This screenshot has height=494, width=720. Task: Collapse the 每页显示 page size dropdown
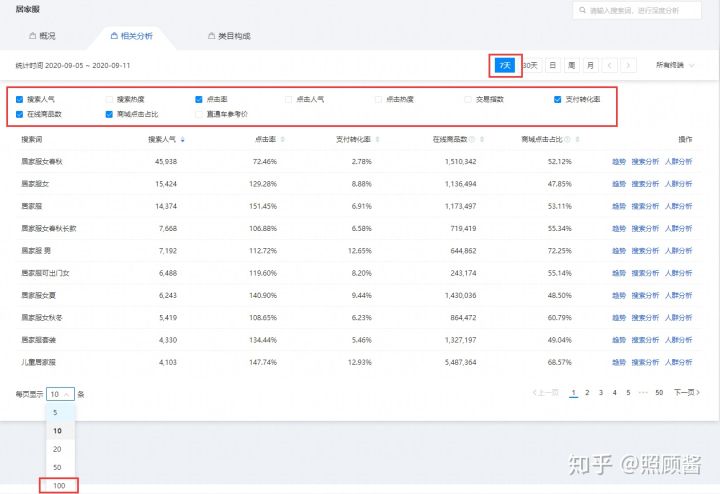tap(60, 394)
